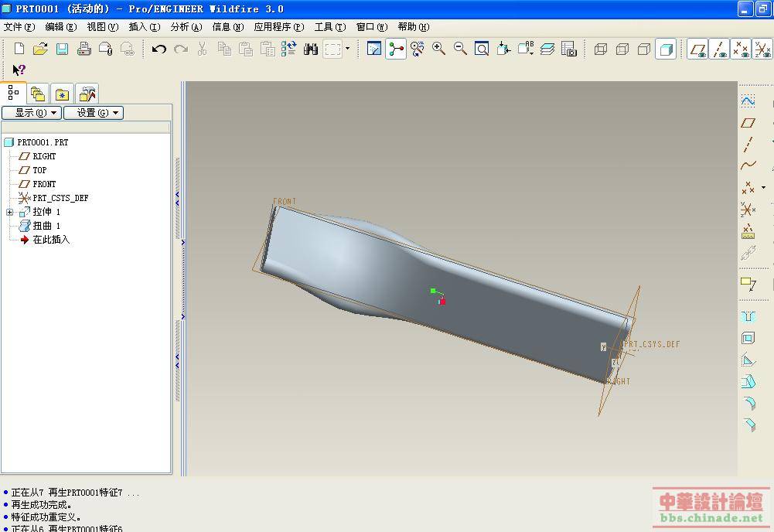The width and height of the screenshot is (774, 532).
Task: Enable Shading display mode
Action: [x=665, y=49]
